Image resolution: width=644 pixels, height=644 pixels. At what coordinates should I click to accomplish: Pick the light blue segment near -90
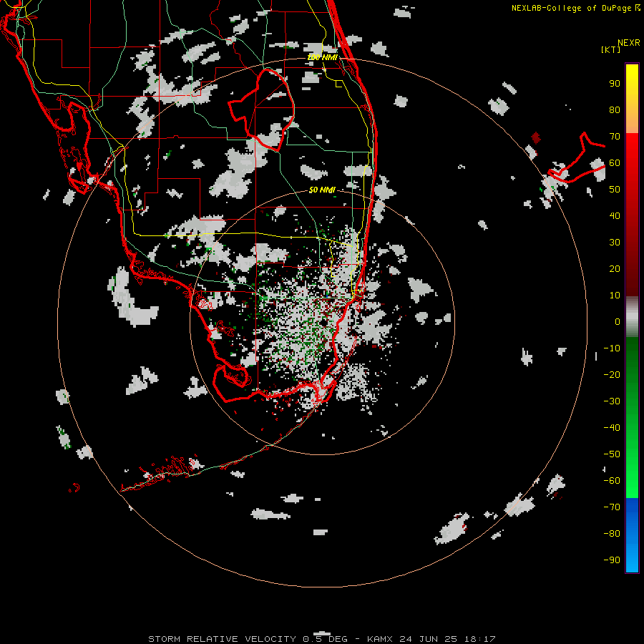pyautogui.click(x=632, y=559)
